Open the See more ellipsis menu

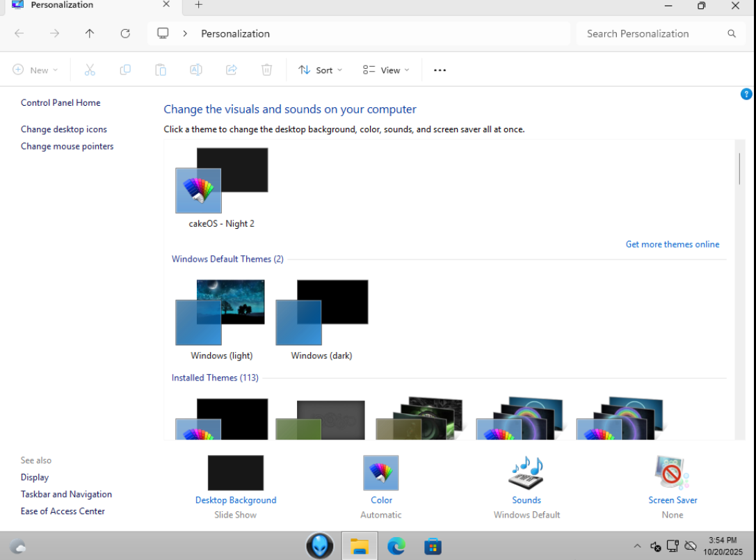[440, 70]
